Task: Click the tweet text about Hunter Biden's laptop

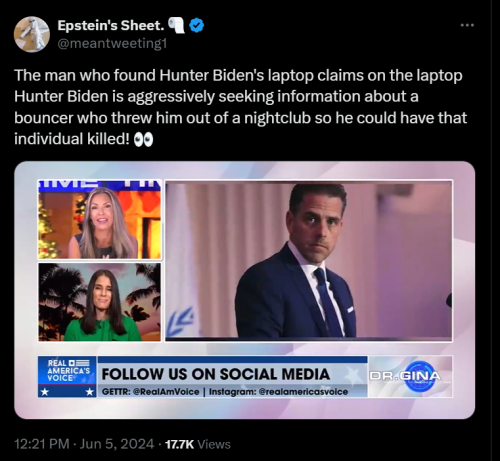Action: [x=240, y=107]
